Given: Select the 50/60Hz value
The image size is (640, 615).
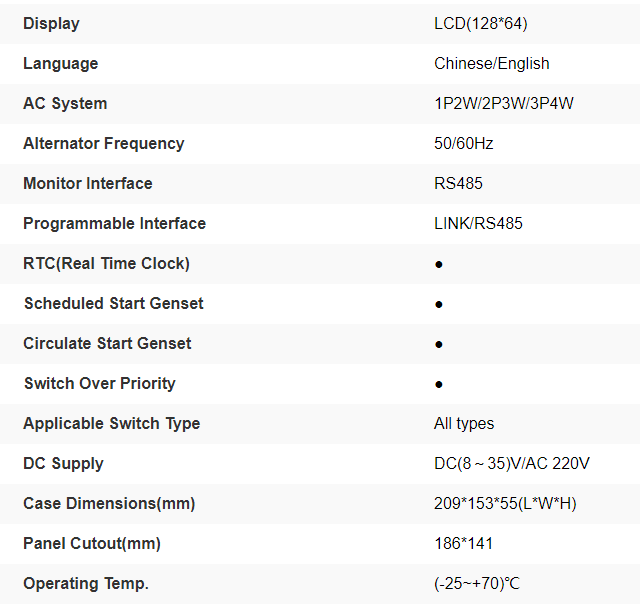Looking at the screenshot, I should (x=463, y=143).
